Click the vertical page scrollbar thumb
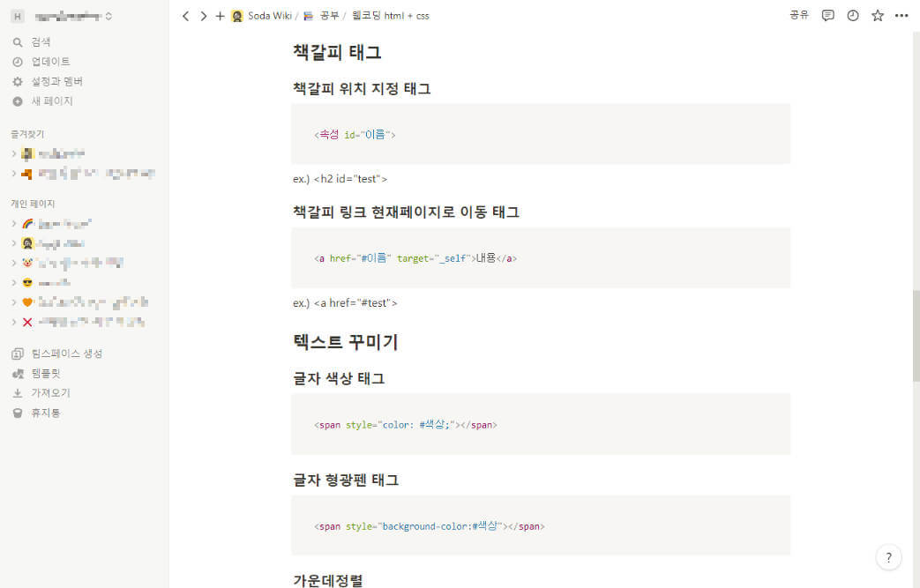The height and width of the screenshot is (588, 920). [x=916, y=336]
